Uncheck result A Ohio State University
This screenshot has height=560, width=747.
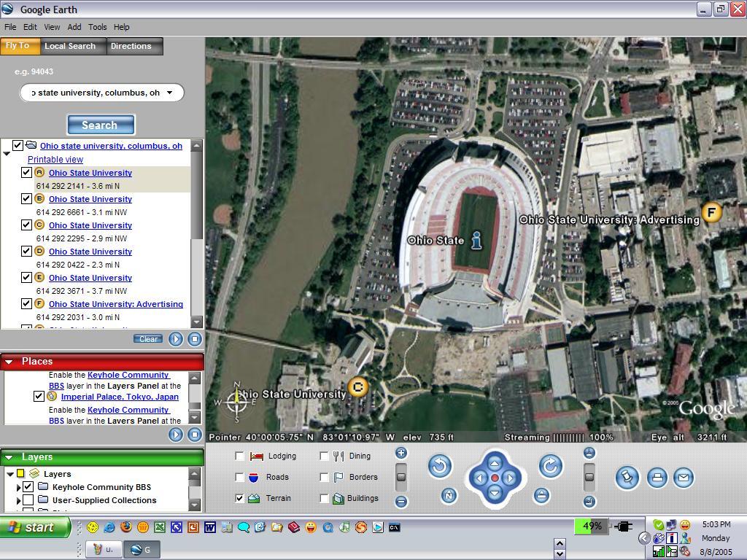coord(27,172)
